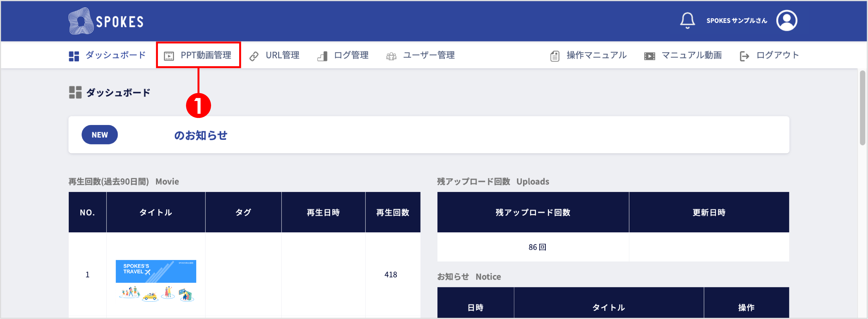Open the 操作マニュアル manual icon
The image size is (868, 319).
pyautogui.click(x=555, y=55)
